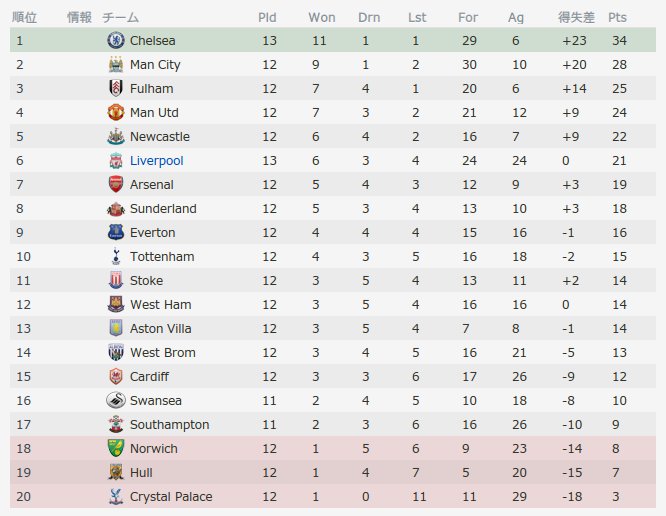Select the Newcastle club badge

pyautogui.click(x=116, y=136)
